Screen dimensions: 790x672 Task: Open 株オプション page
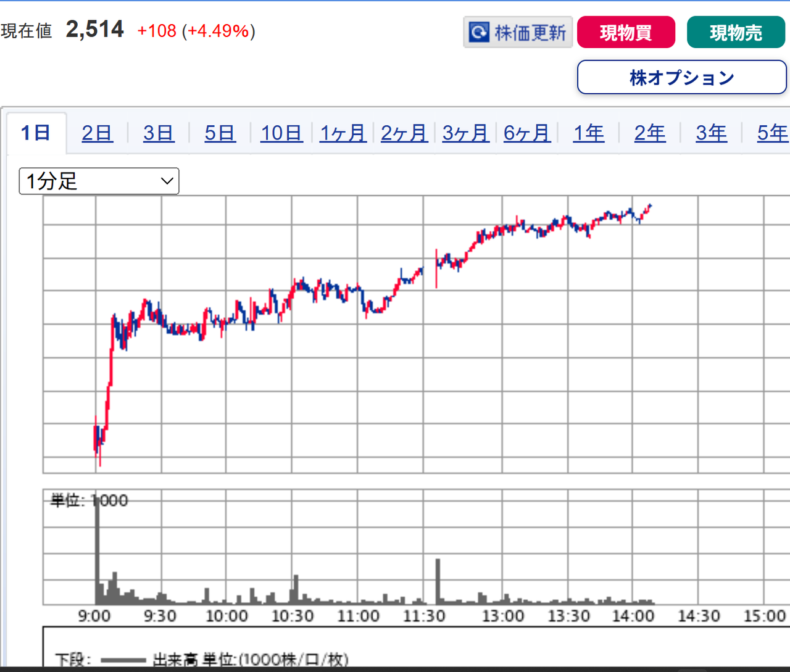pos(681,77)
